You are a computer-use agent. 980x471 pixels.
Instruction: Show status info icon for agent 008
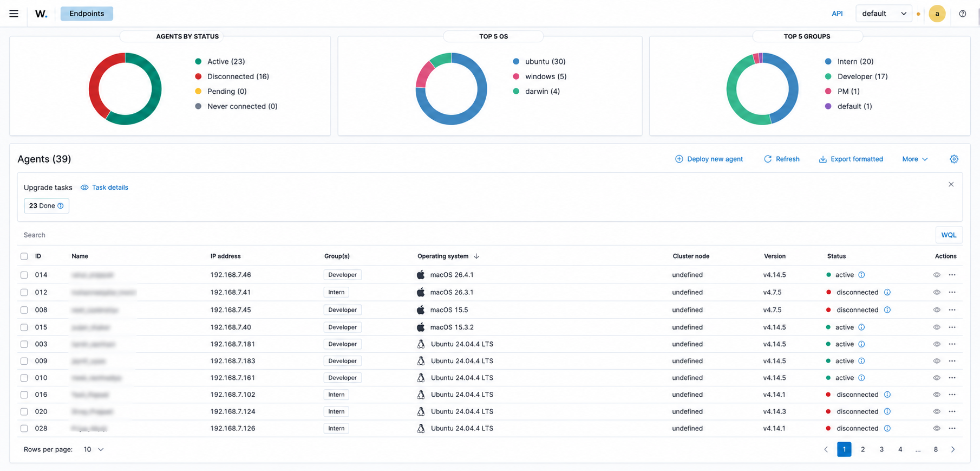click(x=887, y=310)
